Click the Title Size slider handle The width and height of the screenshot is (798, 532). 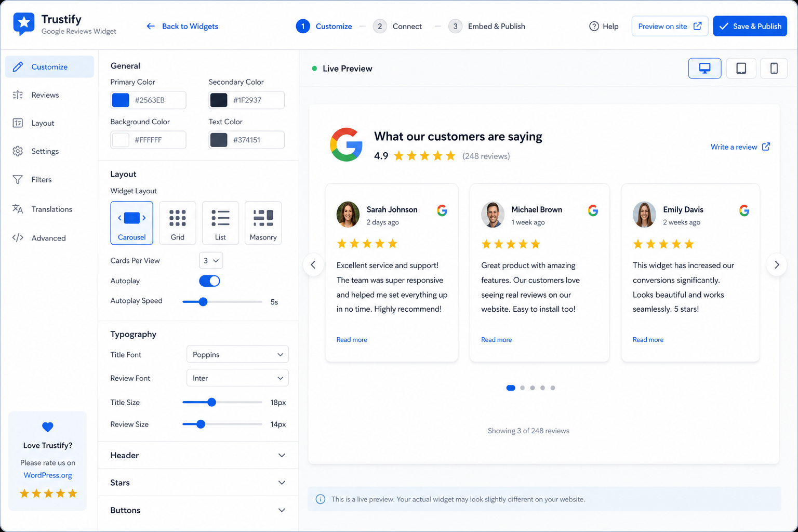(211, 402)
